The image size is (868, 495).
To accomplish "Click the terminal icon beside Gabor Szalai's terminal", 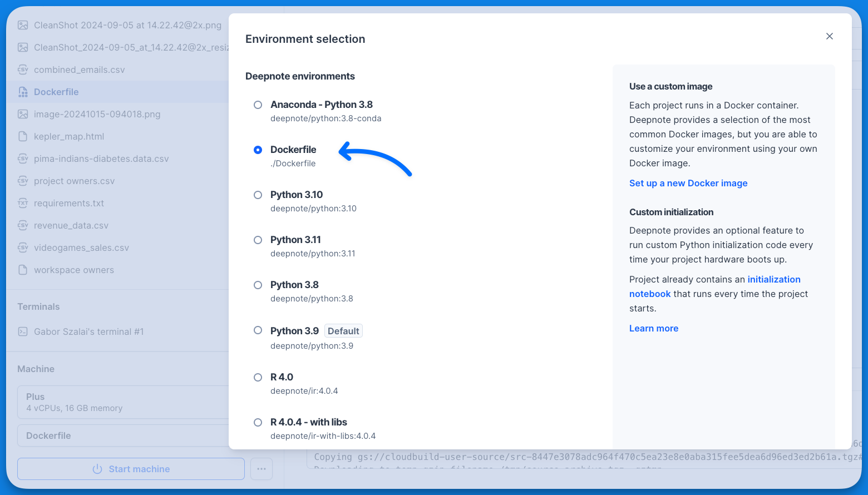I will [23, 331].
